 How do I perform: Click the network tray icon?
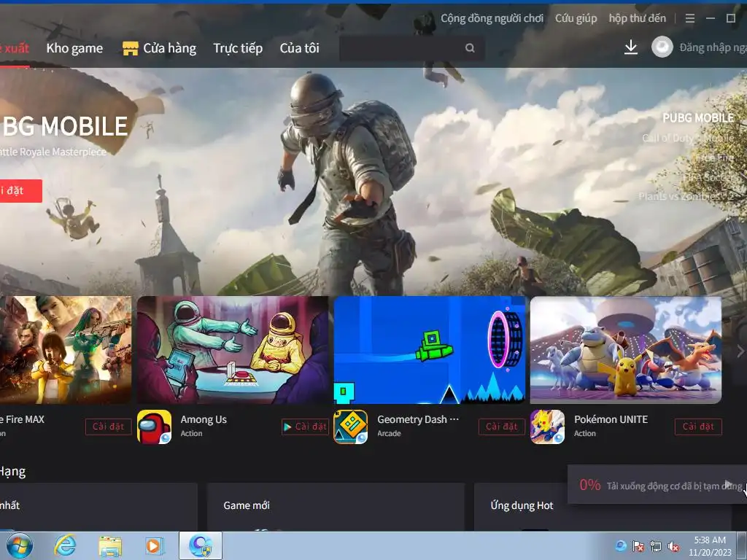[656, 547]
